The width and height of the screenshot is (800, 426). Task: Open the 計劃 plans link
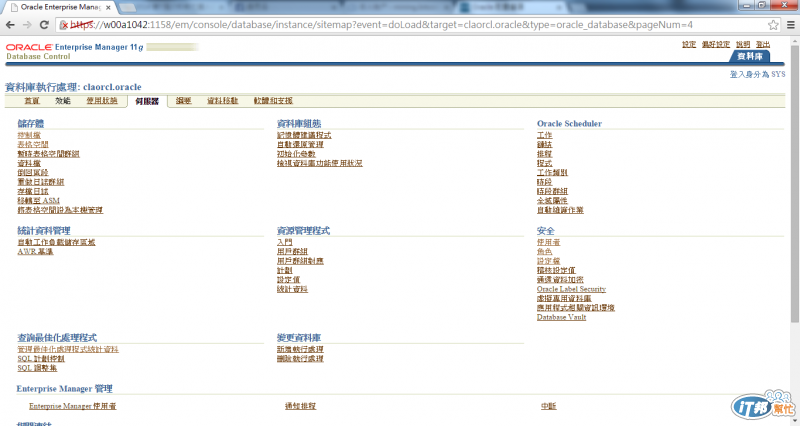tap(285, 270)
